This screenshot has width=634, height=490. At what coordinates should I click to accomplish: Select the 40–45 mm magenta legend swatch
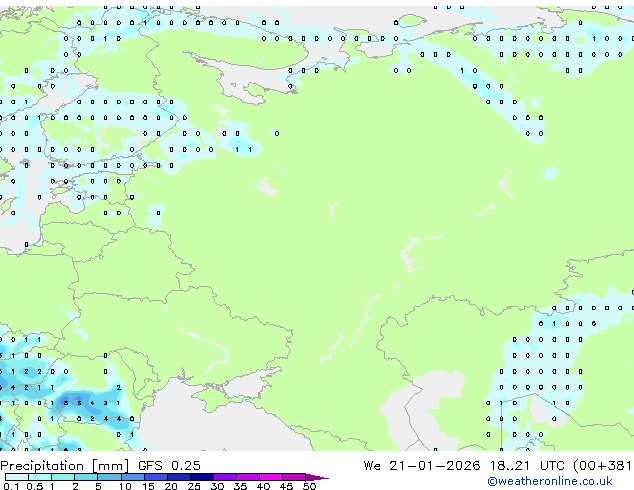(271, 477)
